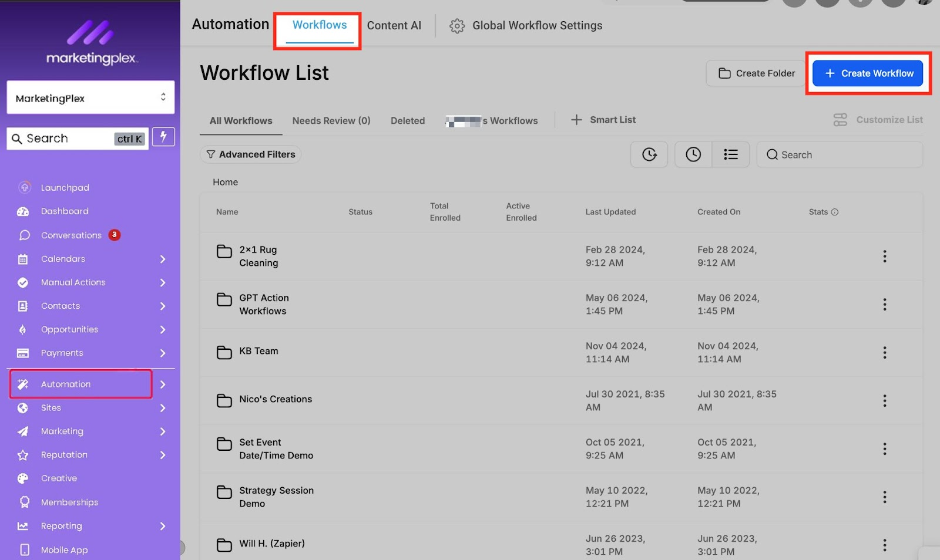Click Customize List toggle icon
This screenshot has width=940, height=560.
coord(840,120)
